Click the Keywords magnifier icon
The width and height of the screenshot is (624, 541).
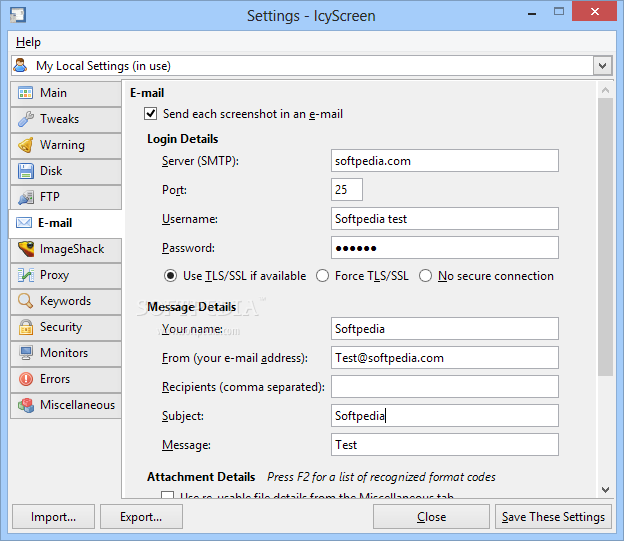click(25, 301)
